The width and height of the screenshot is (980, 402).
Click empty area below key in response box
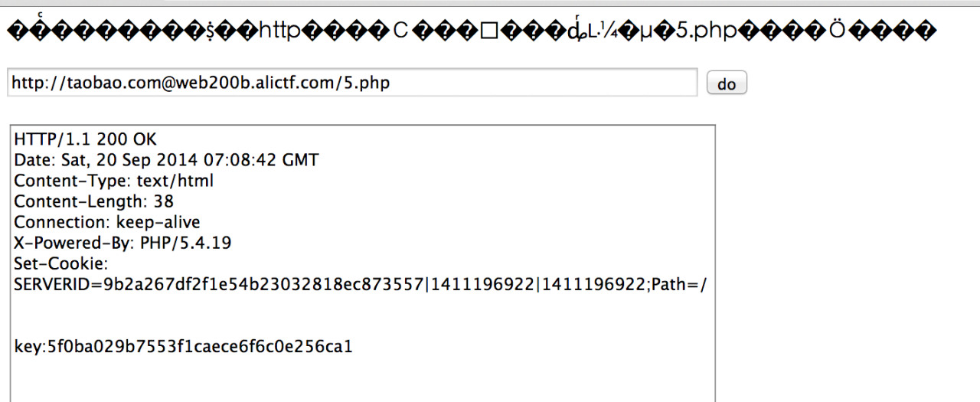click(360, 379)
